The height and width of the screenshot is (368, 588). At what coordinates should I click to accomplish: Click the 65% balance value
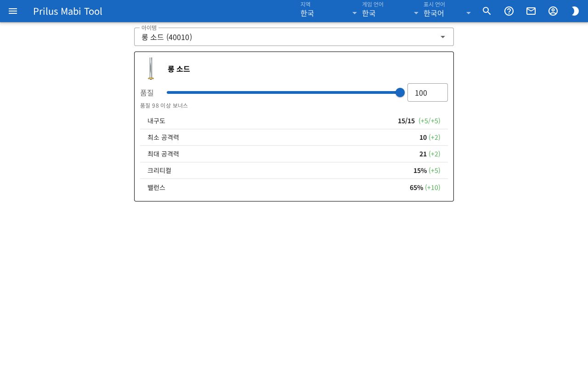(416, 187)
